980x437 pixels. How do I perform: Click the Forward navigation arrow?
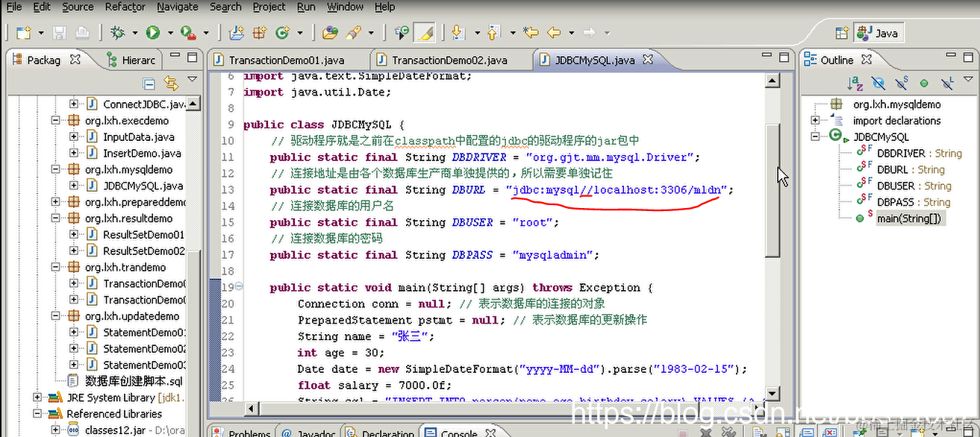coord(589,33)
